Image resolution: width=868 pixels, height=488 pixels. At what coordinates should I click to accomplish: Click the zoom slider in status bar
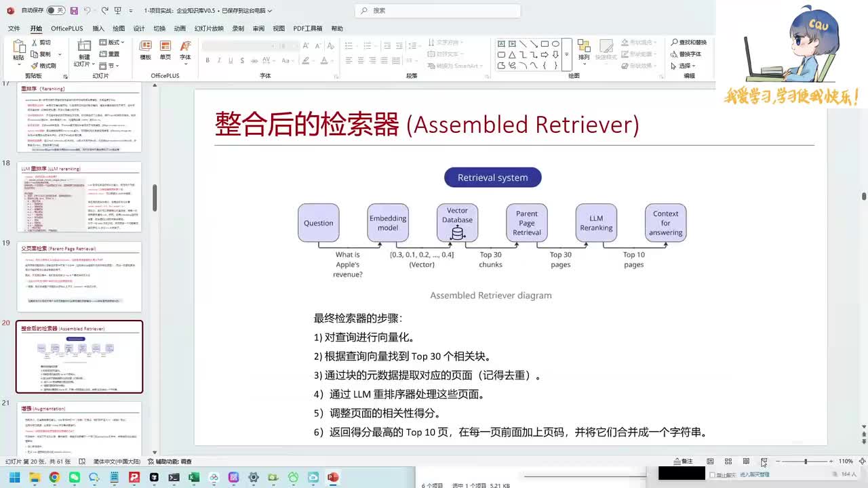pyautogui.click(x=805, y=462)
